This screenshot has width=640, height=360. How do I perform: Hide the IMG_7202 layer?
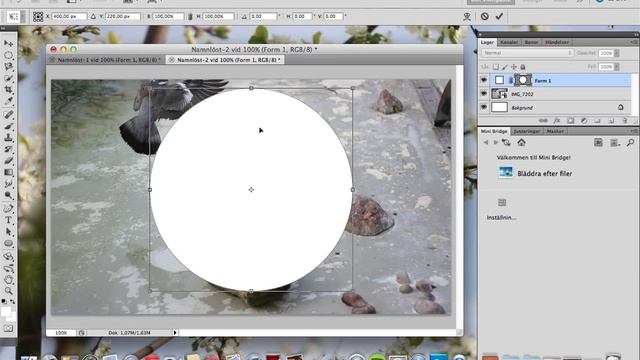pyautogui.click(x=484, y=94)
